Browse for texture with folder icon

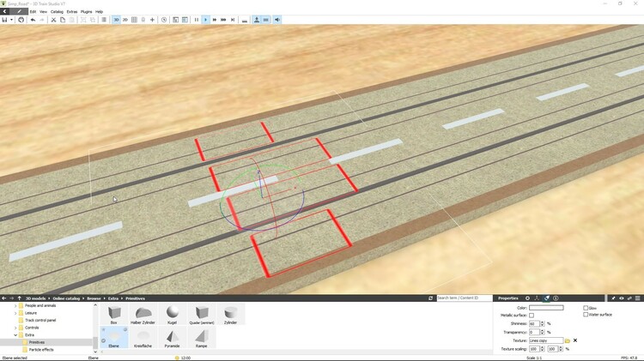[x=568, y=340]
